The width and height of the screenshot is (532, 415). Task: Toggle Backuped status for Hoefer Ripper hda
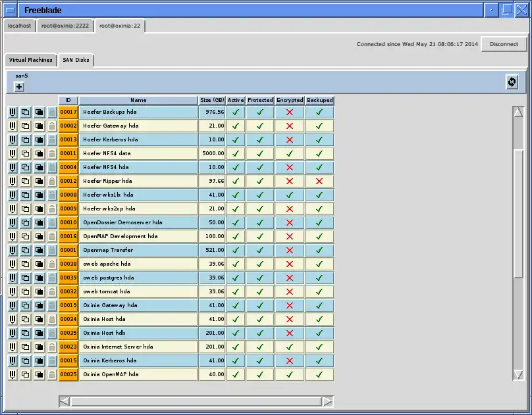(x=319, y=182)
